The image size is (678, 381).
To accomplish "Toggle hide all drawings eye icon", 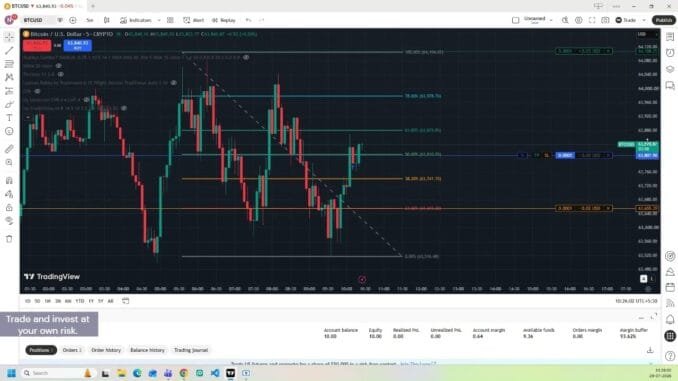I will tap(9, 221).
